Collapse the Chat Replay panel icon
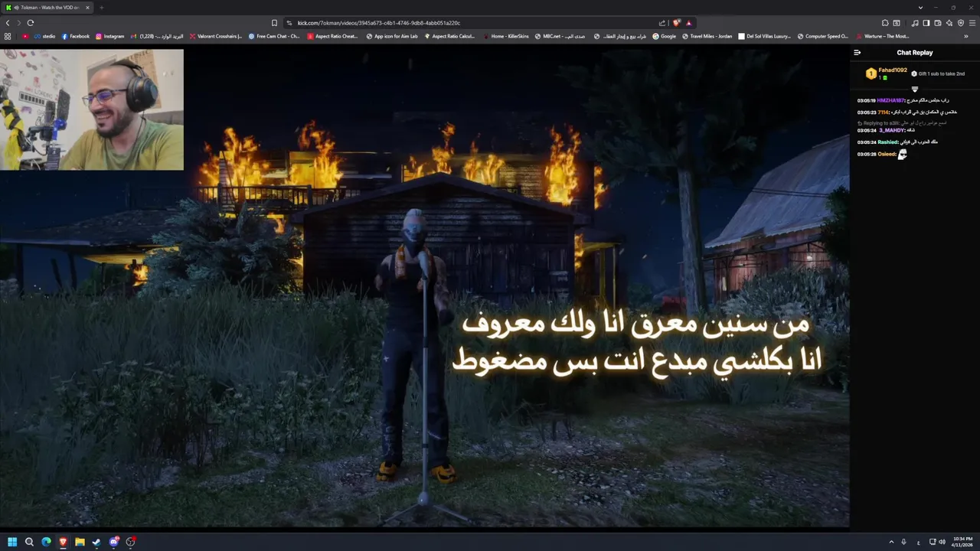980x551 pixels. pyautogui.click(x=857, y=53)
